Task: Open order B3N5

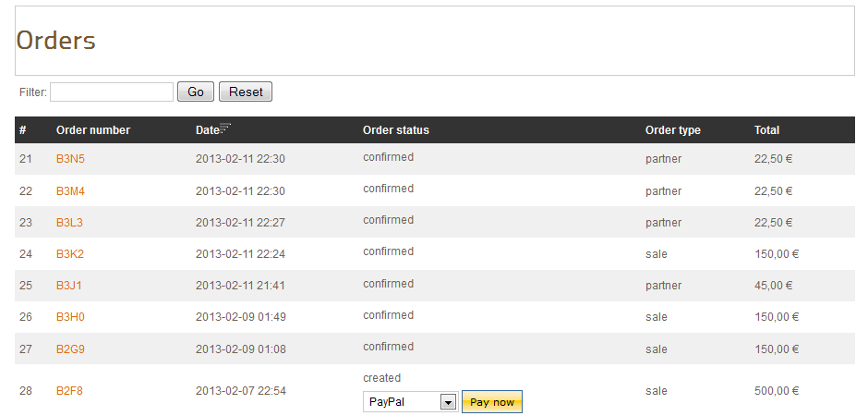Action: click(70, 159)
